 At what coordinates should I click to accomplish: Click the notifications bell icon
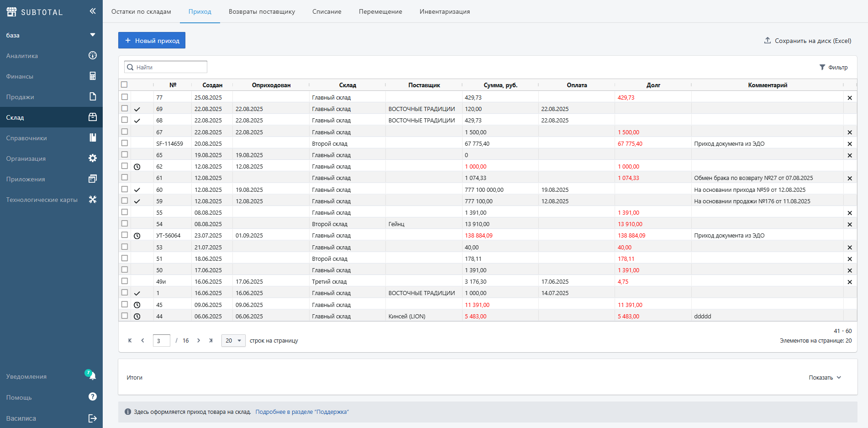click(x=93, y=376)
